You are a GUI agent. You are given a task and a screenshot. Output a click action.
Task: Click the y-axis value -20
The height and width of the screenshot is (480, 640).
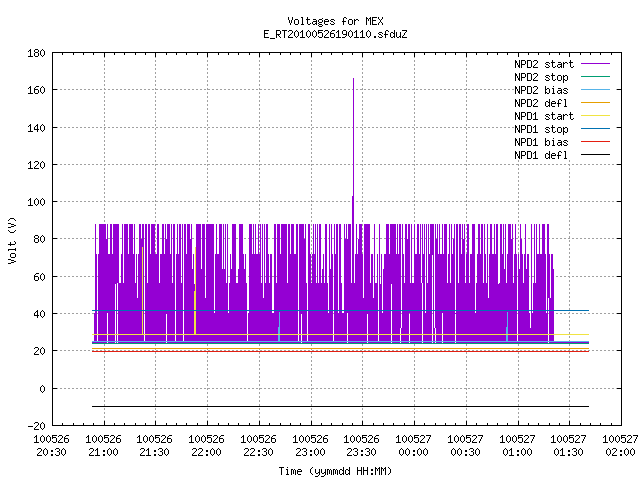click(x=36, y=426)
